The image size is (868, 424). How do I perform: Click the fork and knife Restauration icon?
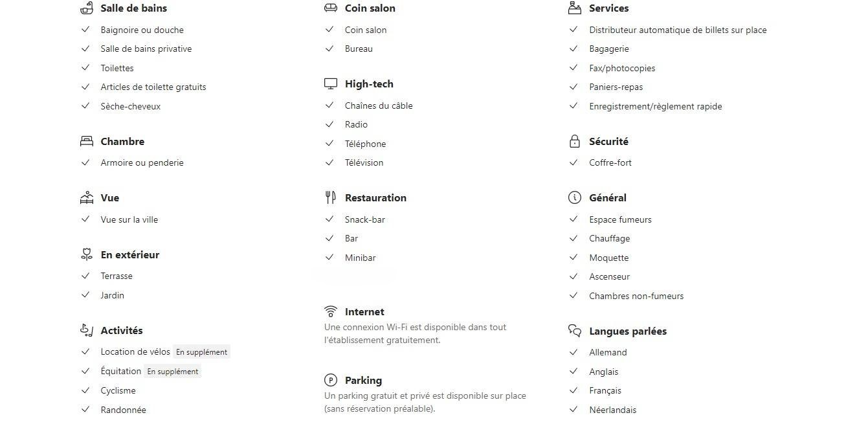tap(331, 197)
